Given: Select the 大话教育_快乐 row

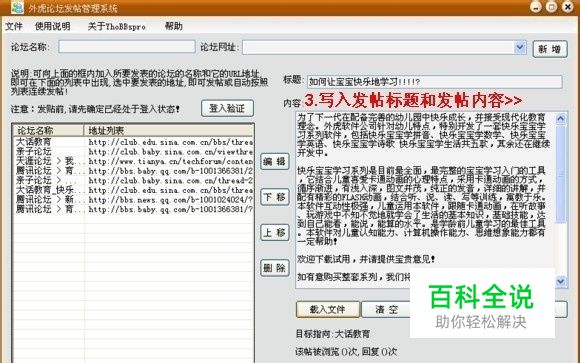Looking at the screenshot, I should (x=134, y=190).
